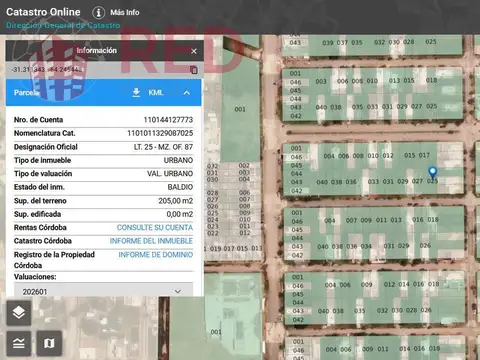Collapse the Parcela section chevron
Image resolution: width=480 pixels, height=360 pixels.
tap(187, 93)
